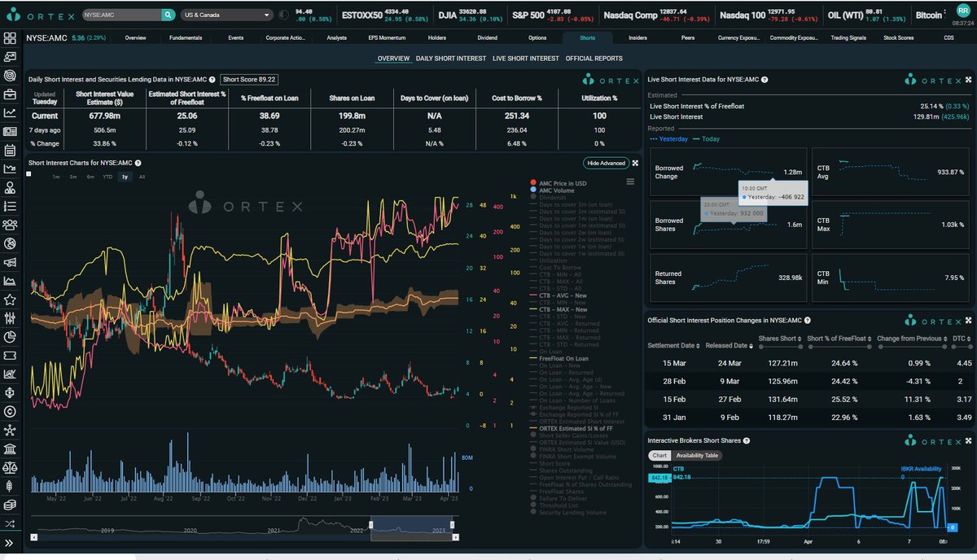Click help icon beside Interactive Brokers Short Shares

pyautogui.click(x=747, y=440)
